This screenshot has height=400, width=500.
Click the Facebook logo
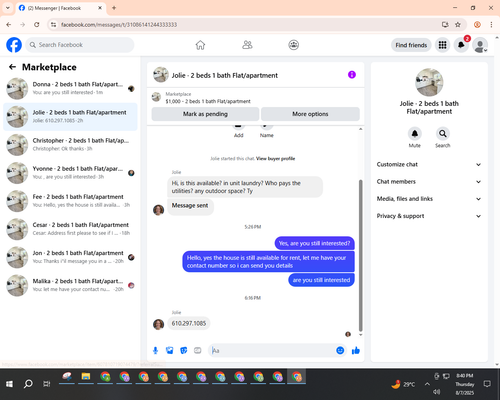[14, 45]
